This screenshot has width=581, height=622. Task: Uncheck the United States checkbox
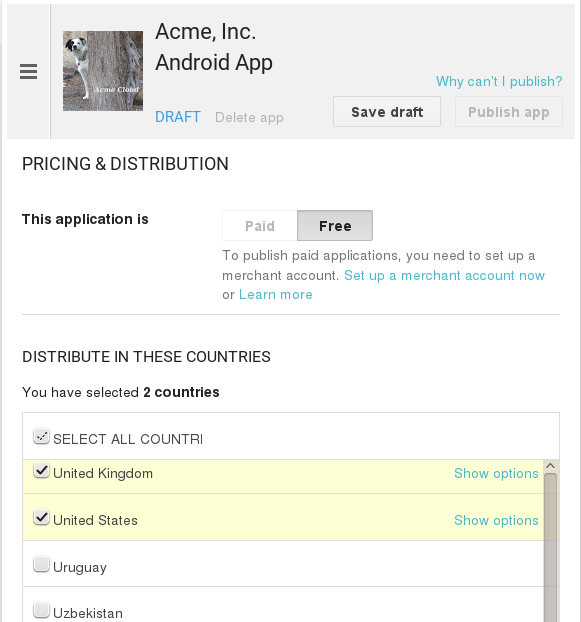point(41,518)
